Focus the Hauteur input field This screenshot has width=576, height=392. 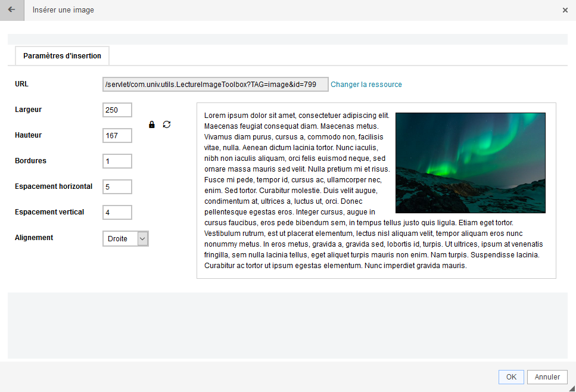[117, 136]
